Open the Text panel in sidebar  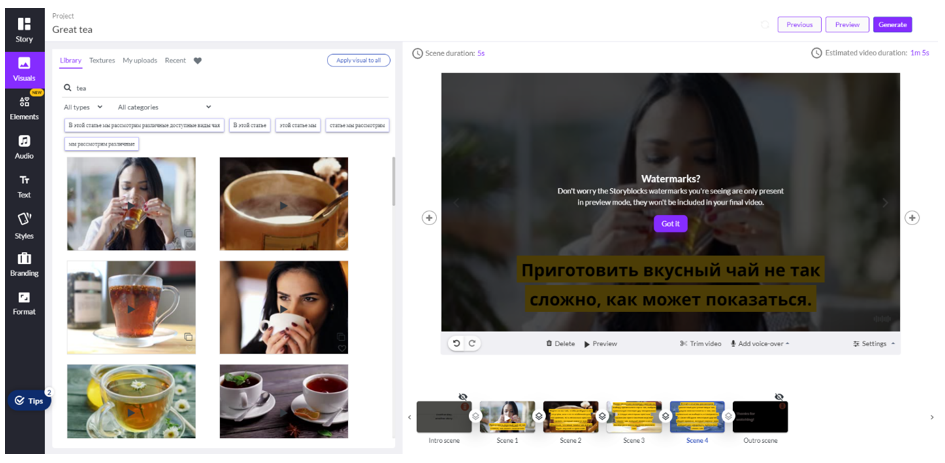[24, 187]
